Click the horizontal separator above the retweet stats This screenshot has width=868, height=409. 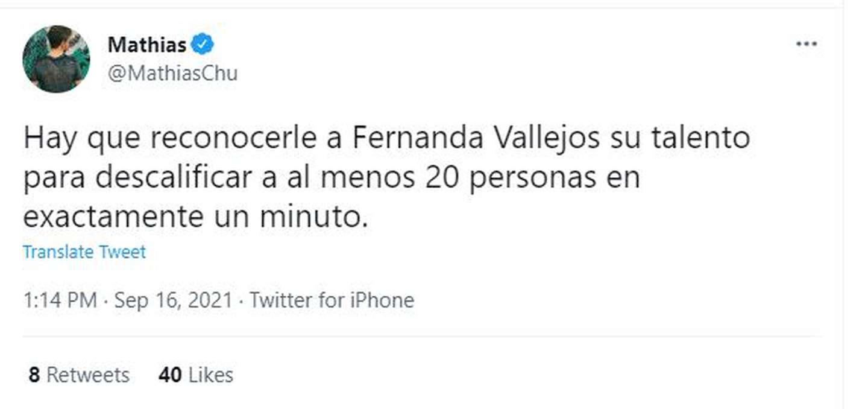pos(422,337)
